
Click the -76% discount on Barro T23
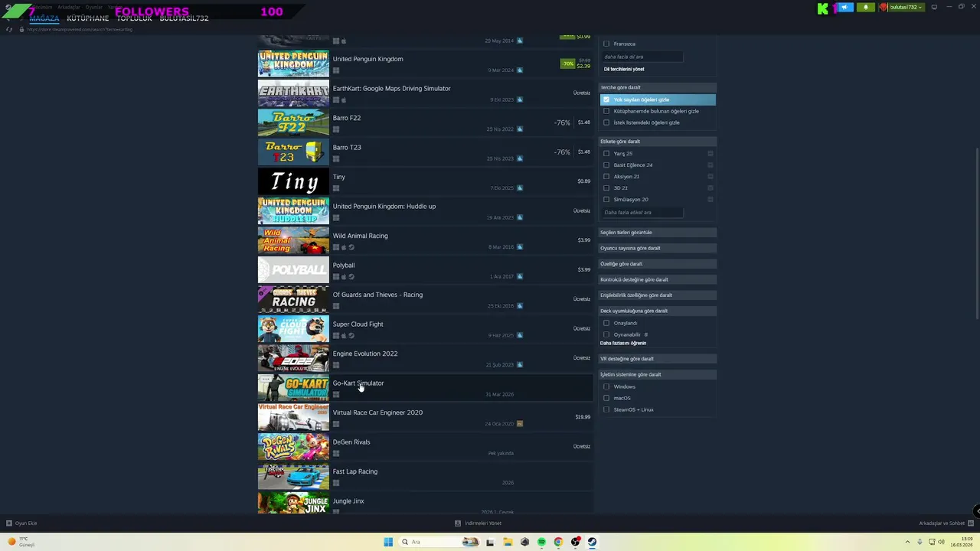pyautogui.click(x=562, y=152)
